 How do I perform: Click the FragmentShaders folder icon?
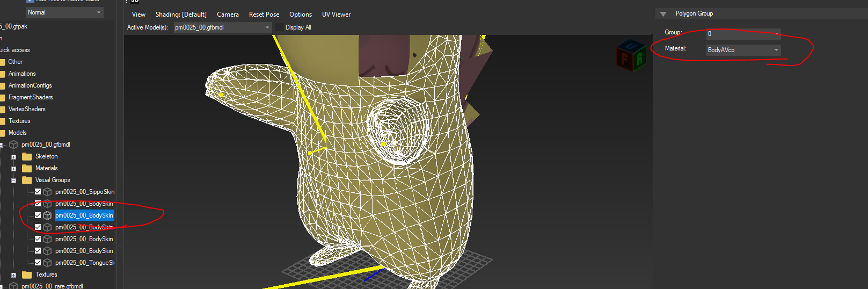tap(2, 97)
